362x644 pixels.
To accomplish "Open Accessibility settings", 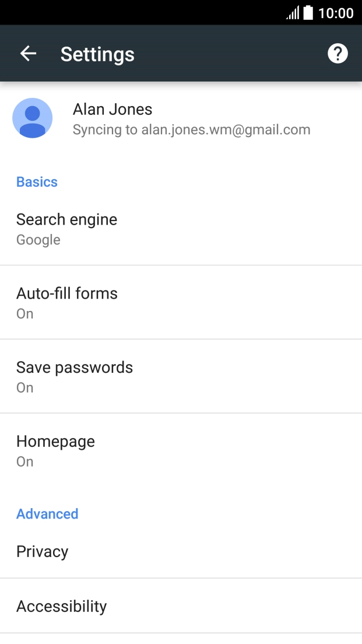I will pos(62,607).
